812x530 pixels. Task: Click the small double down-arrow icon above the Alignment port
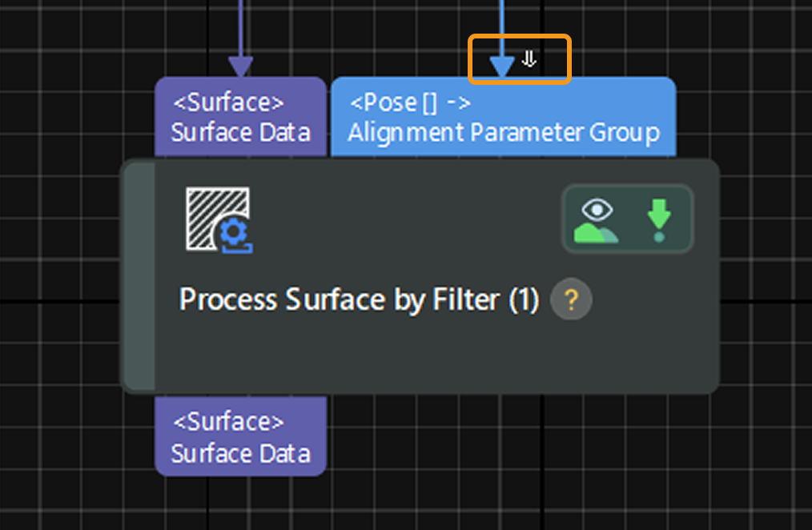[x=529, y=58]
